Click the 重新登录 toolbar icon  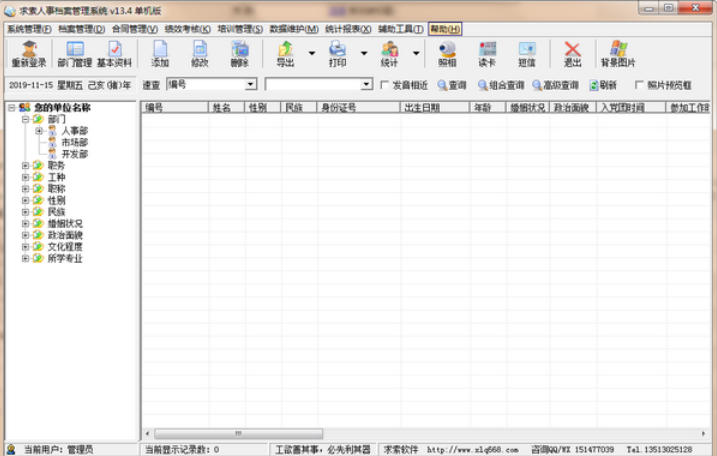(29, 54)
